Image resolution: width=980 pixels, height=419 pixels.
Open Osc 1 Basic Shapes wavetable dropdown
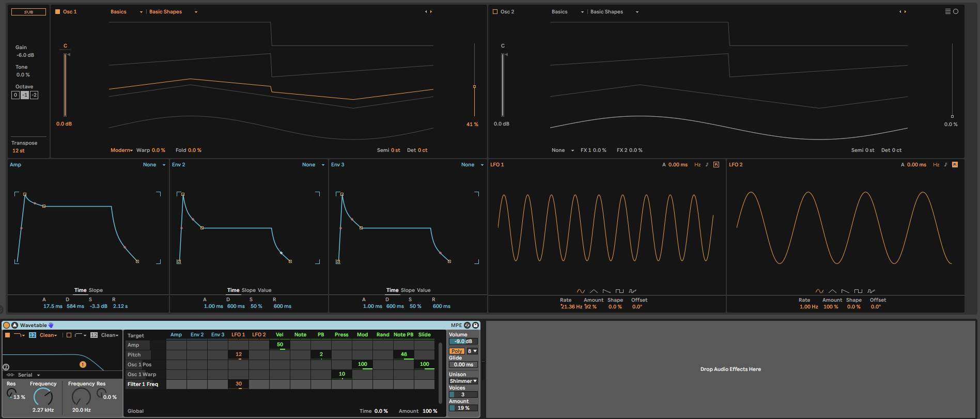(174, 11)
